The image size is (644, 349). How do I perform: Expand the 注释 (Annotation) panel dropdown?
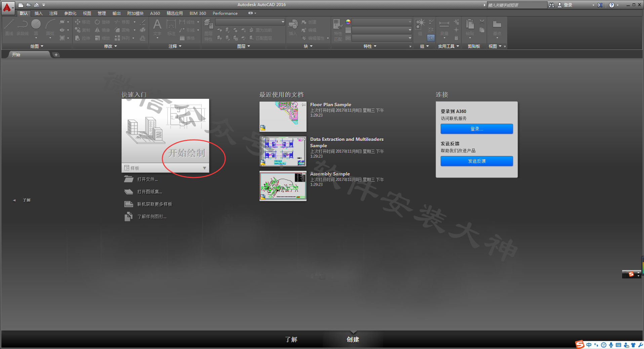click(x=175, y=46)
